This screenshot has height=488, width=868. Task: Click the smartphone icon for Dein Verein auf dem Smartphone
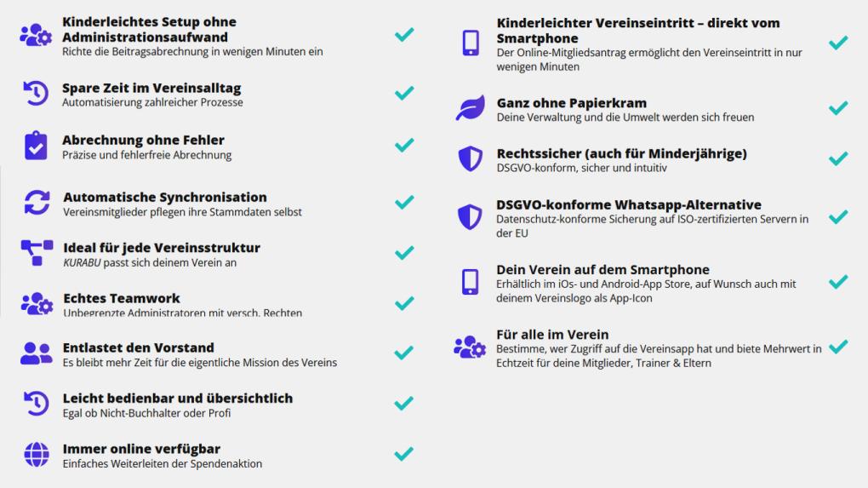click(x=470, y=282)
